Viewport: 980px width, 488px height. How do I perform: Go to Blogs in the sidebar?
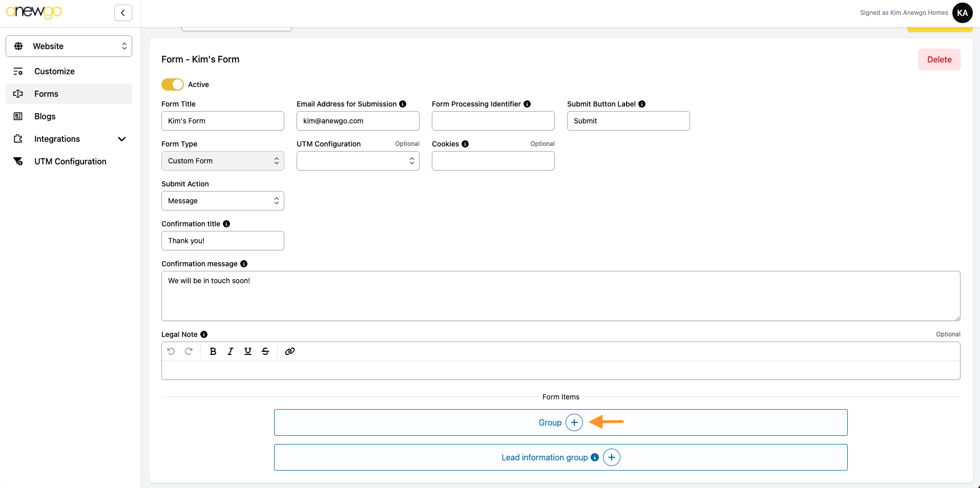coord(45,116)
